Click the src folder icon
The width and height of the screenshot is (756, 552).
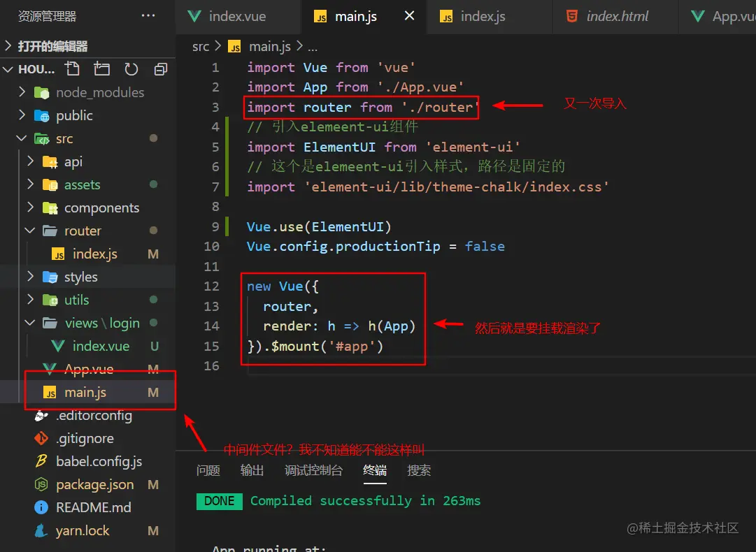point(42,139)
